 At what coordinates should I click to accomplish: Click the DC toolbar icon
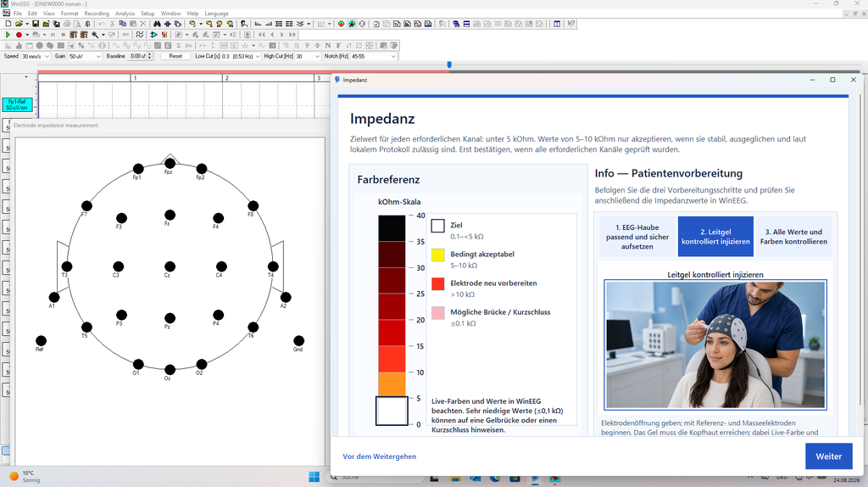click(125, 34)
